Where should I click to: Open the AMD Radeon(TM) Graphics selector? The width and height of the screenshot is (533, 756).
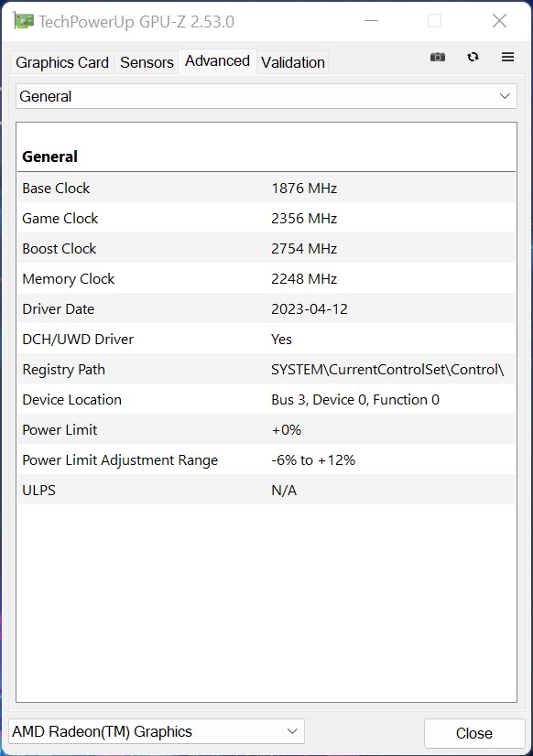tap(157, 732)
